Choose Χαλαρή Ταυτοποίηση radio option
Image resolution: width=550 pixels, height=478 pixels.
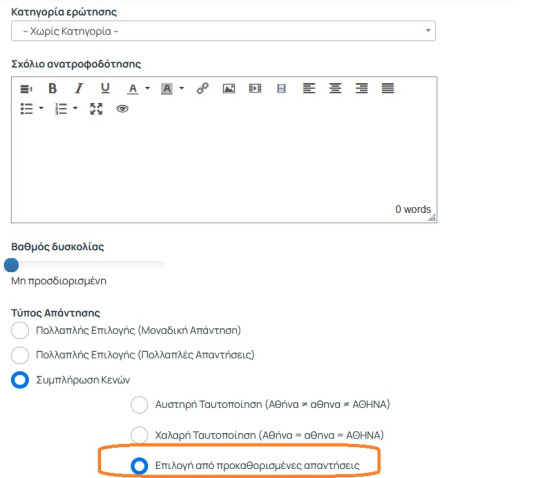click(x=139, y=435)
